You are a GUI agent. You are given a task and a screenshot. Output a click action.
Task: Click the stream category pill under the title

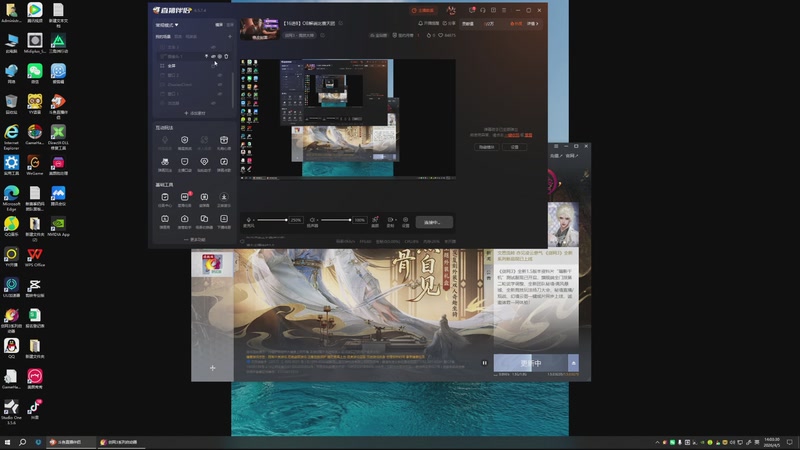(x=299, y=36)
